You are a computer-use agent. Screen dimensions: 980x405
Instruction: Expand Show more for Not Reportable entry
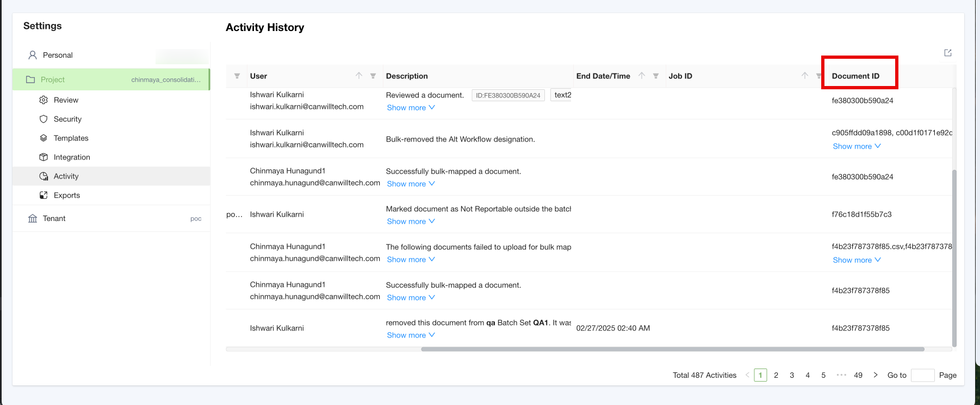click(x=411, y=222)
